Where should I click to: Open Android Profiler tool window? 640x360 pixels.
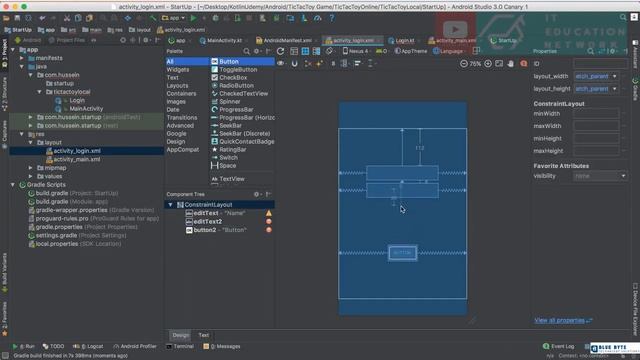click(135, 347)
